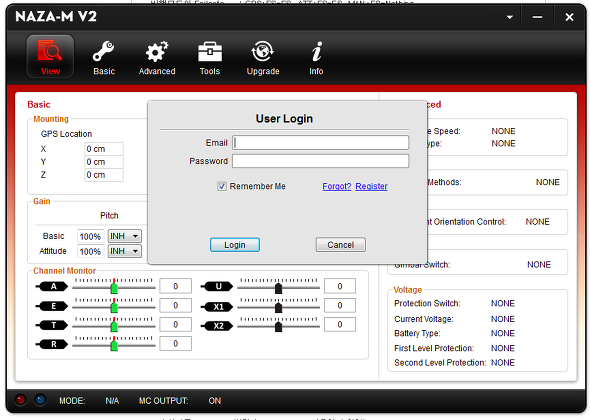Click channel X1 value box

340,305
